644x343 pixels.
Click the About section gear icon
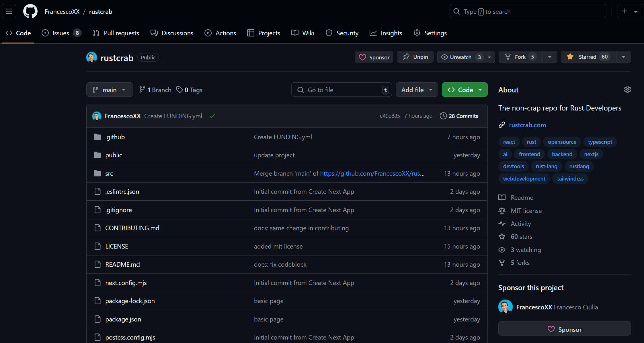coord(627,90)
